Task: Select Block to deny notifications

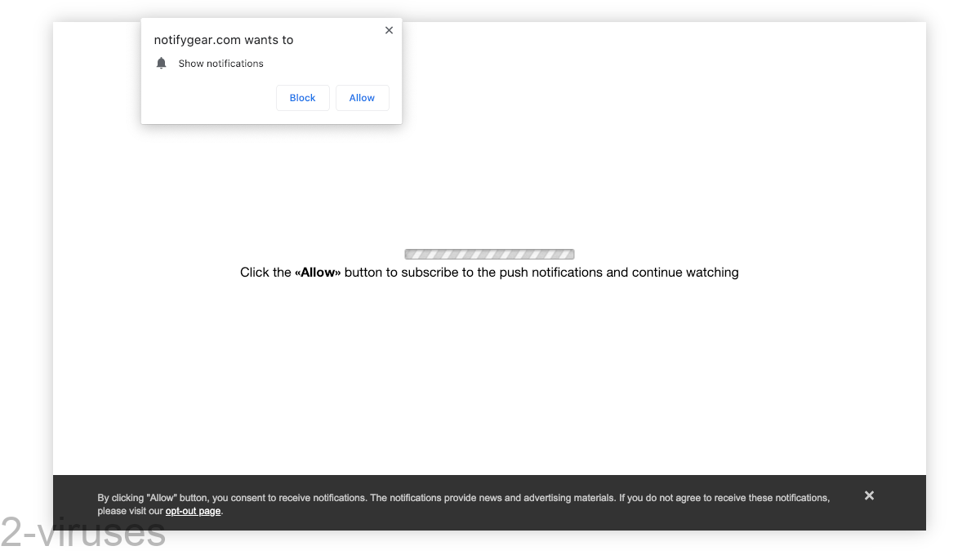Action: (x=302, y=97)
